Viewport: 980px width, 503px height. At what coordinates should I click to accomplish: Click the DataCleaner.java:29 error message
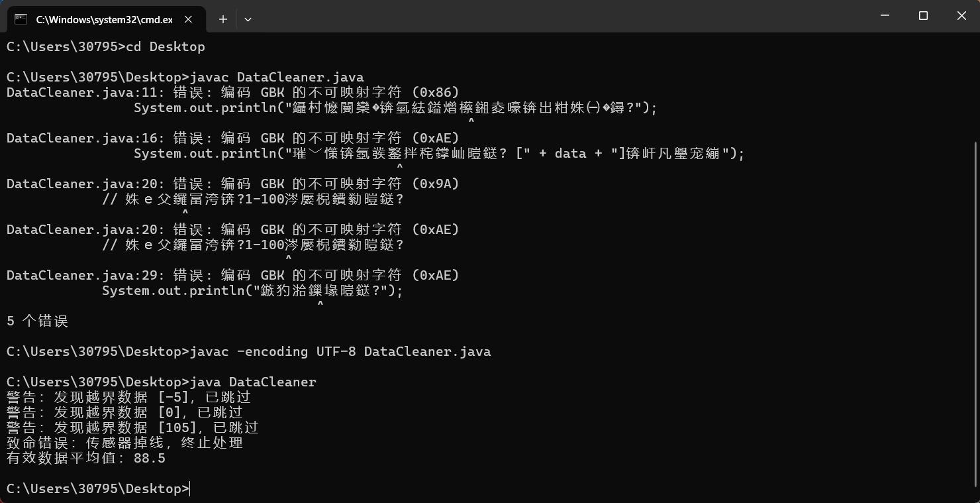point(232,275)
